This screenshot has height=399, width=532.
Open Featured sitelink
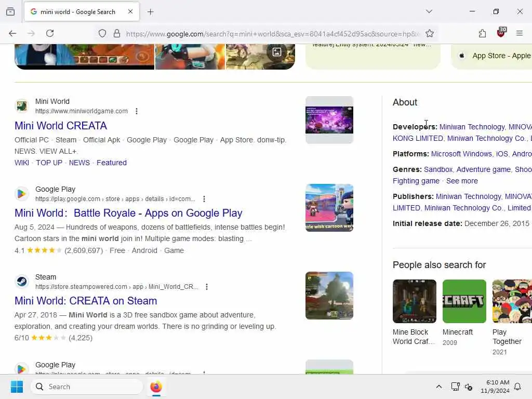pos(112,163)
